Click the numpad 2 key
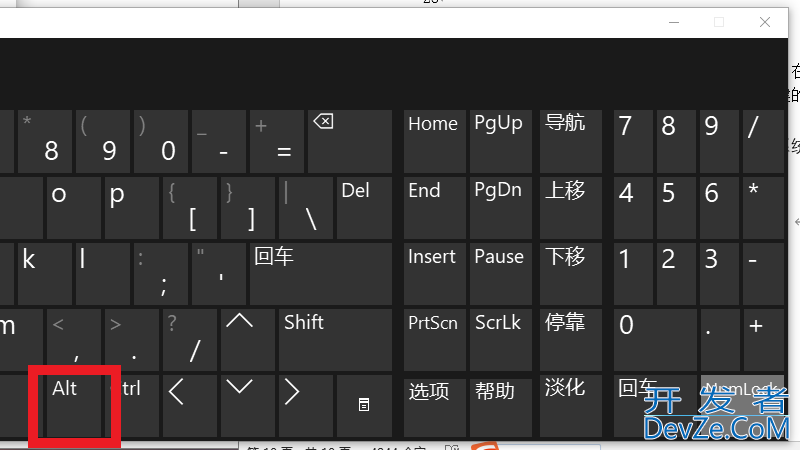 pos(676,274)
